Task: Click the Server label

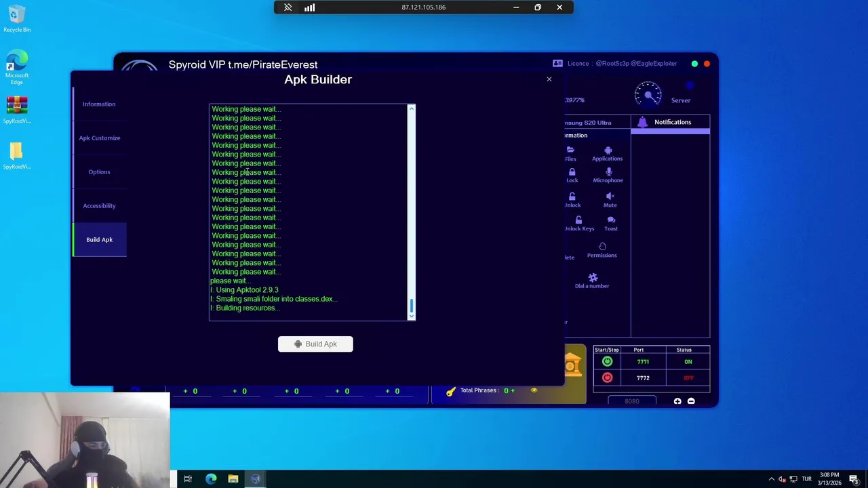Action: [x=681, y=100]
